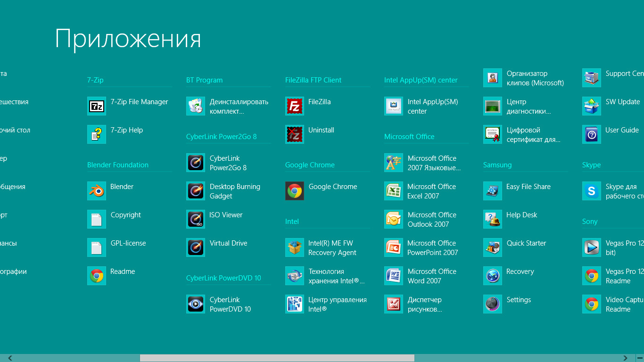Click the Blender Foundation group header

click(118, 165)
